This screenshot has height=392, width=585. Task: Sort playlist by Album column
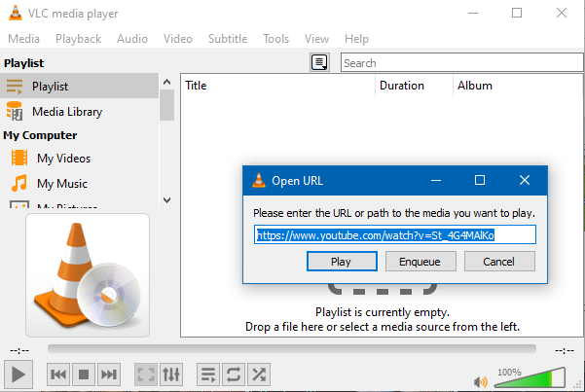pos(518,86)
